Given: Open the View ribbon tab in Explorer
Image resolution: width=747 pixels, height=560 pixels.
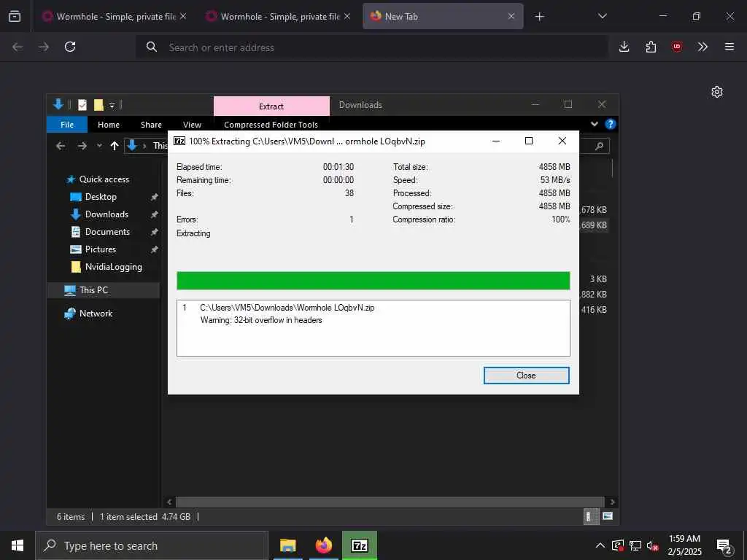Looking at the screenshot, I should pos(192,125).
